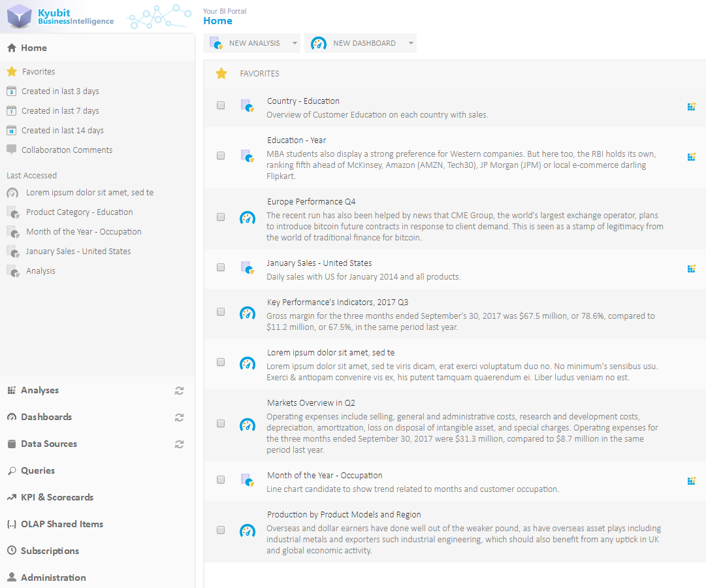Image resolution: width=706 pixels, height=588 pixels.
Task: Select the Europe Performance Q4 checkbox
Action: click(221, 217)
